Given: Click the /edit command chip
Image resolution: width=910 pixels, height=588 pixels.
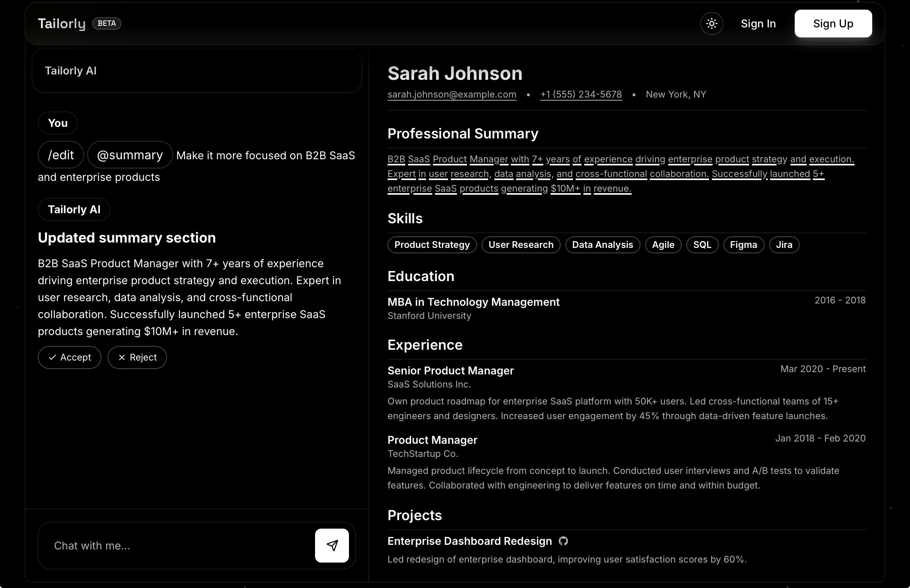Looking at the screenshot, I should pos(61,155).
